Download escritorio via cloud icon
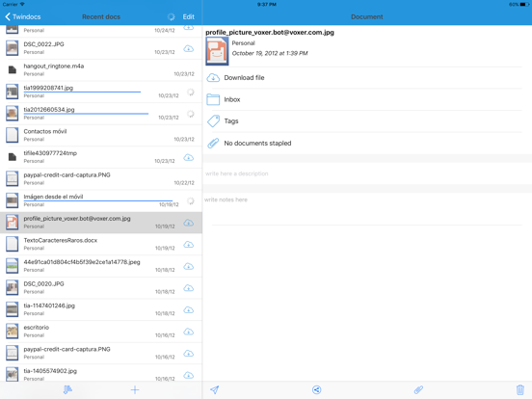This screenshot has height=399, width=532. [188, 332]
